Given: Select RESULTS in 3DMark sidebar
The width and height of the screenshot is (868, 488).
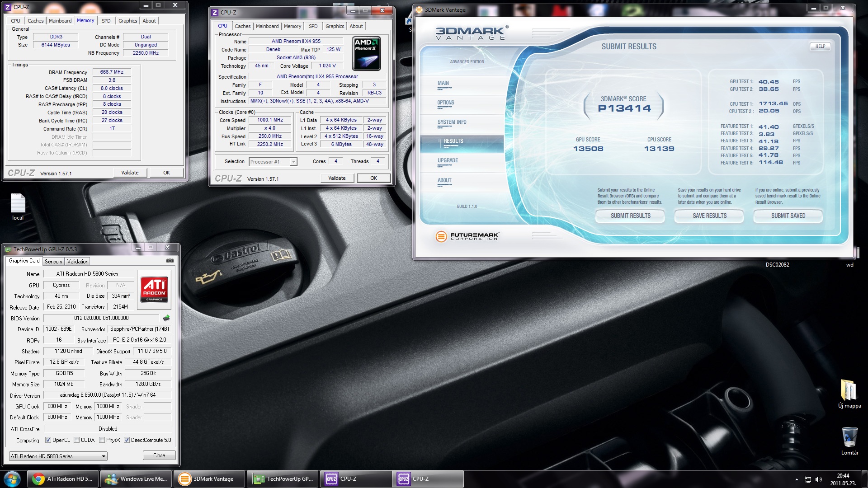Looking at the screenshot, I should coord(461,143).
